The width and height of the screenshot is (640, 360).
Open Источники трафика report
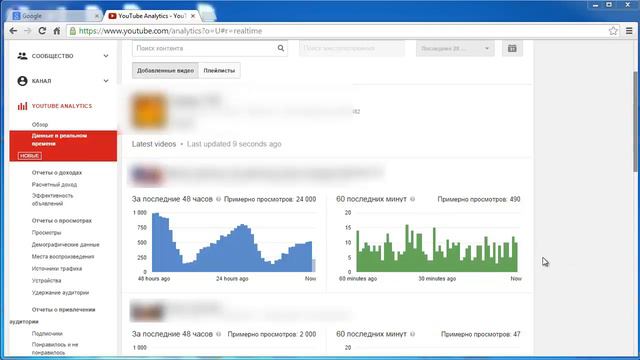click(x=57, y=269)
